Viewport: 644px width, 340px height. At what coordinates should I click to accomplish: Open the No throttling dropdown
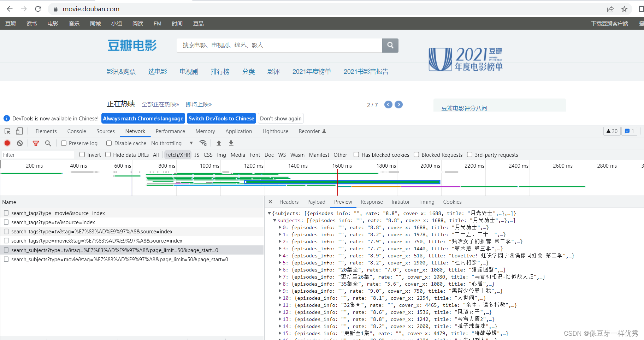(x=172, y=143)
